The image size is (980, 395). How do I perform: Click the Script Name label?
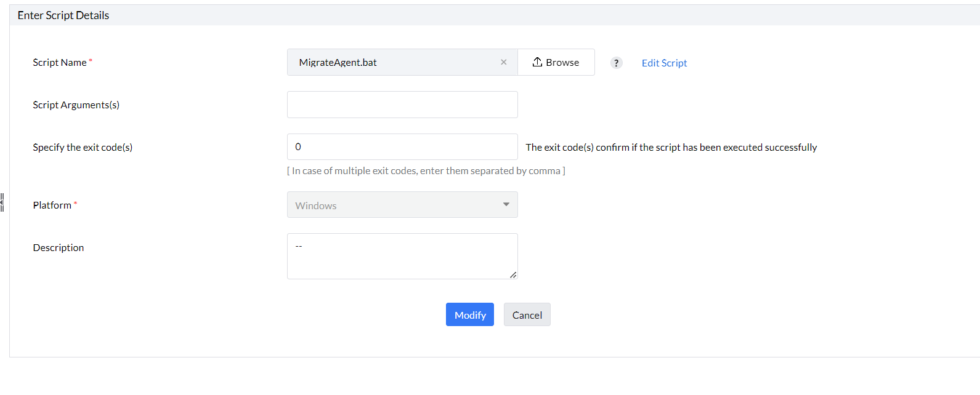point(60,62)
